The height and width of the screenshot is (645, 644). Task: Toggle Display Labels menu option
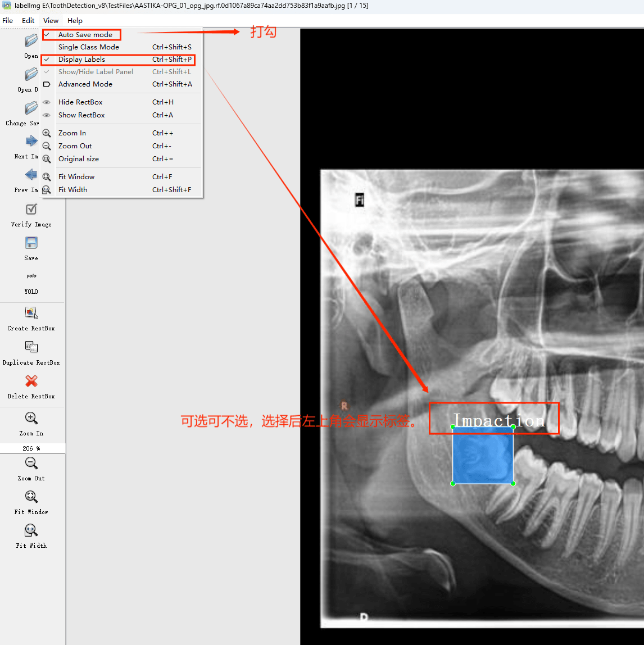point(122,59)
